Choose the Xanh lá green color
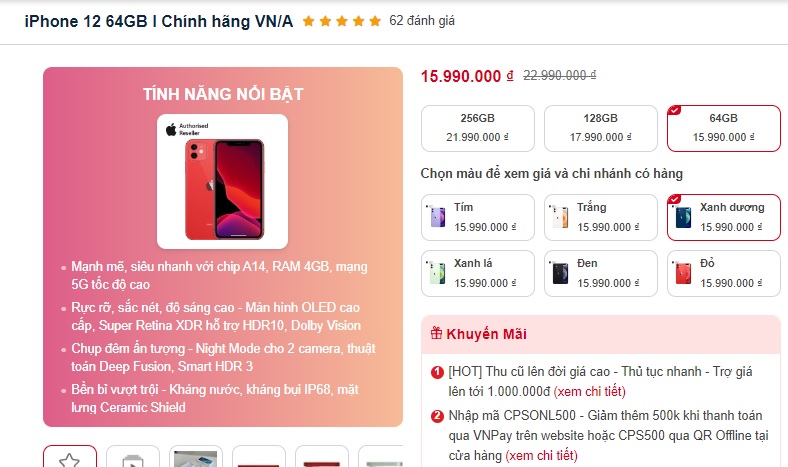The height and width of the screenshot is (467, 788). tap(477, 273)
